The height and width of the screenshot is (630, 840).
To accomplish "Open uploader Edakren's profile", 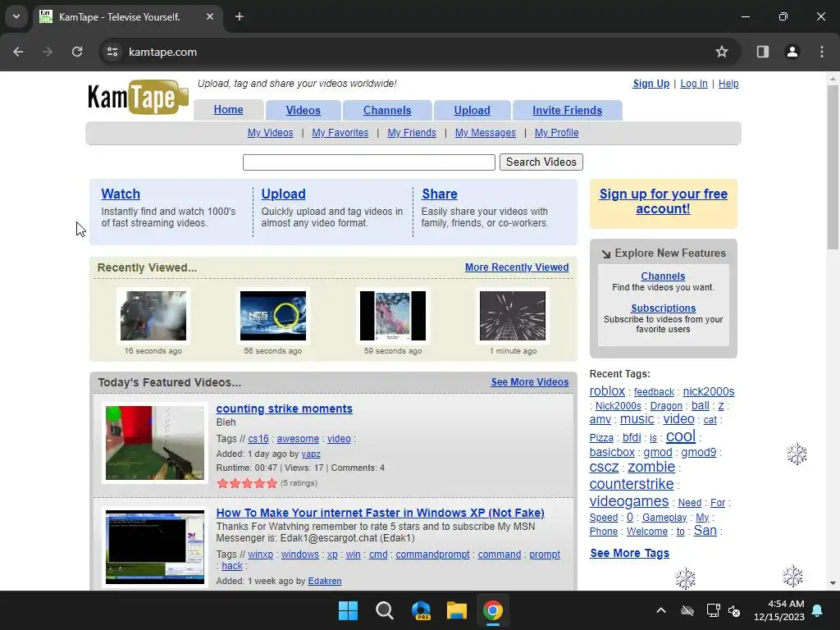I will (x=325, y=582).
